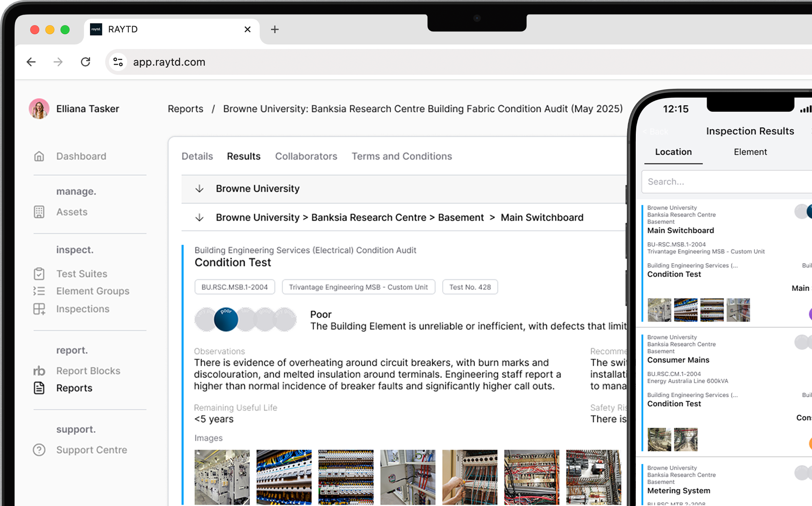Select the first grey condition rating circle
Viewport: 812px width, 506px height.
(205, 319)
